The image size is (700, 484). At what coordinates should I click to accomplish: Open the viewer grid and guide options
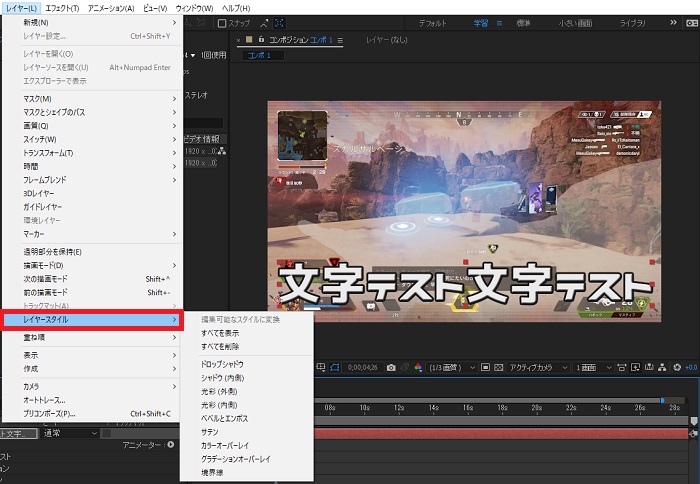tap(321, 367)
